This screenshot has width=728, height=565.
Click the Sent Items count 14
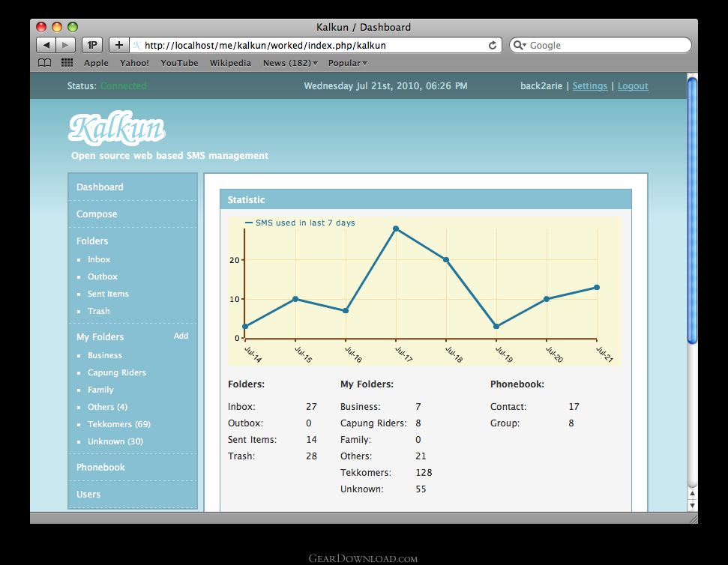(311, 439)
